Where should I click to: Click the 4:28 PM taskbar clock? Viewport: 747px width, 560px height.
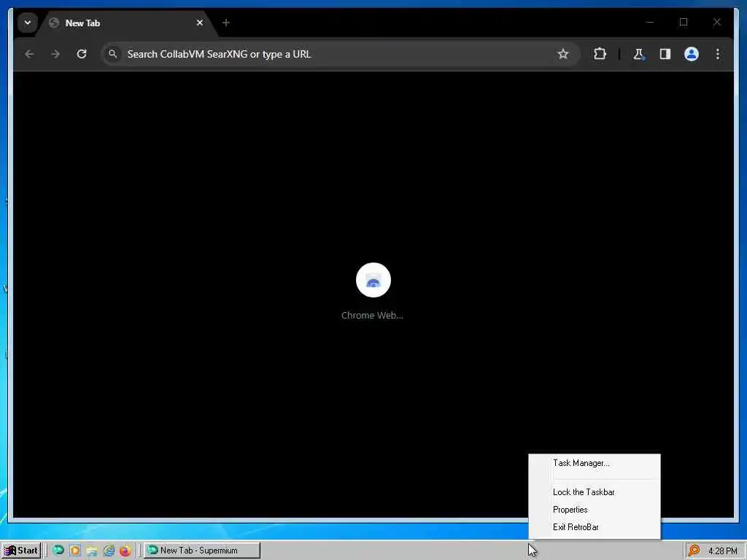coord(723,551)
